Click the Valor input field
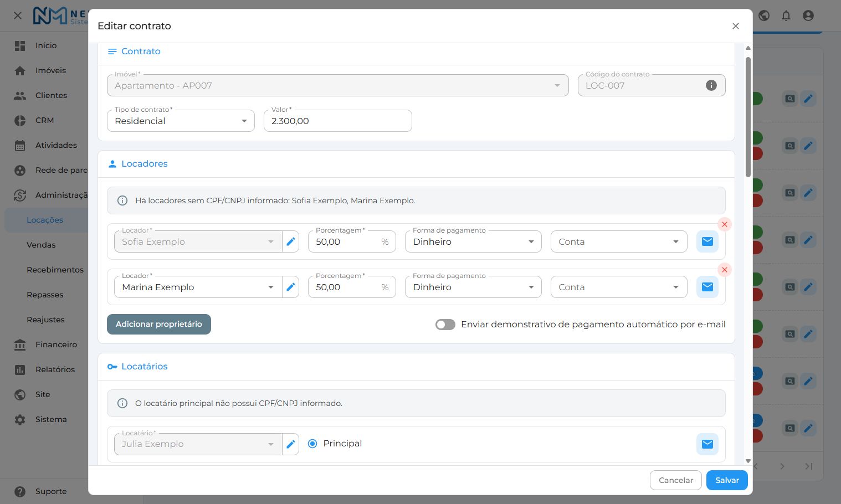This screenshot has width=841, height=504. tap(338, 121)
